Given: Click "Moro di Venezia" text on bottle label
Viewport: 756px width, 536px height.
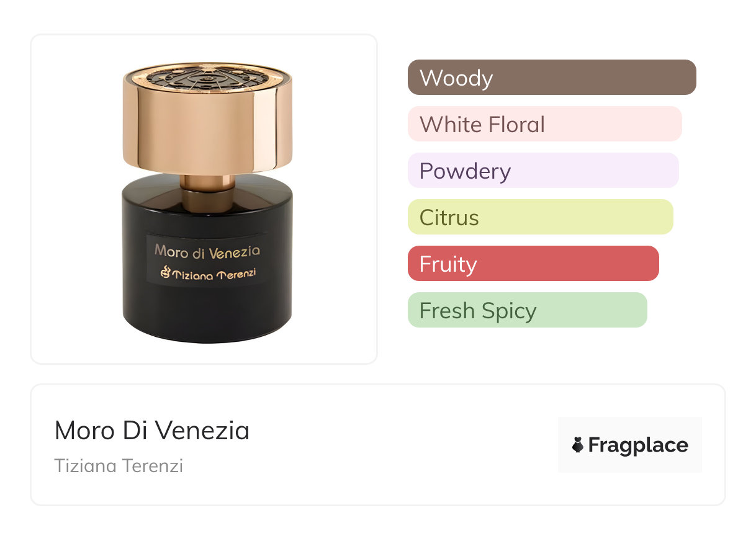Looking at the screenshot, I should [x=207, y=251].
